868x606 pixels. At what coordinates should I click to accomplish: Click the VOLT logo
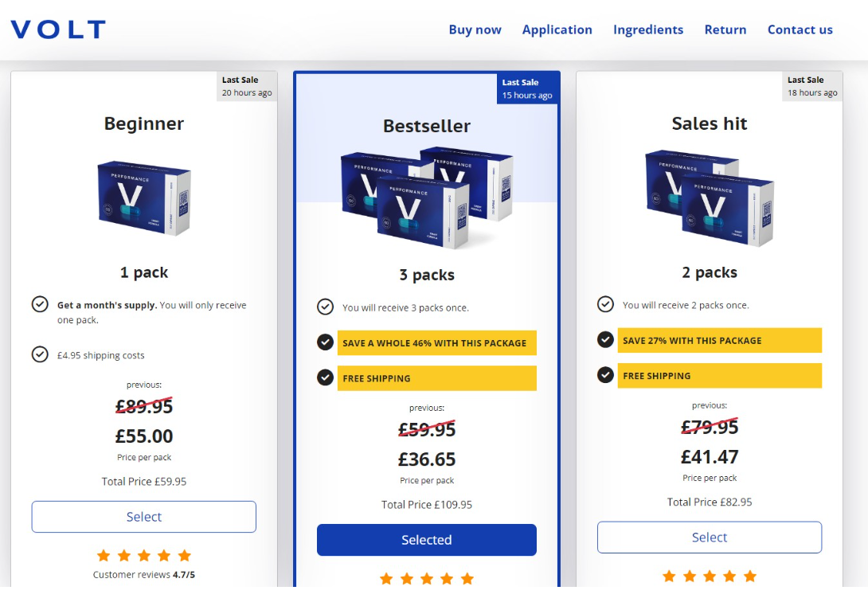57,28
